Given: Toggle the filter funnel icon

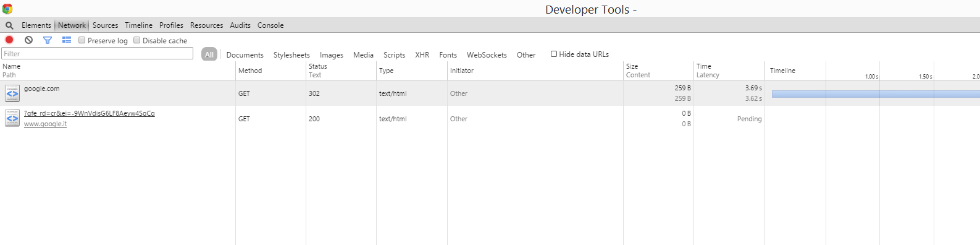Looking at the screenshot, I should tap(48, 40).
